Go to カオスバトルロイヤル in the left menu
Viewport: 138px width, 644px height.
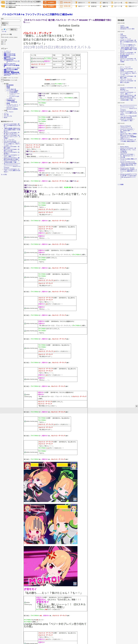click(10, 64)
